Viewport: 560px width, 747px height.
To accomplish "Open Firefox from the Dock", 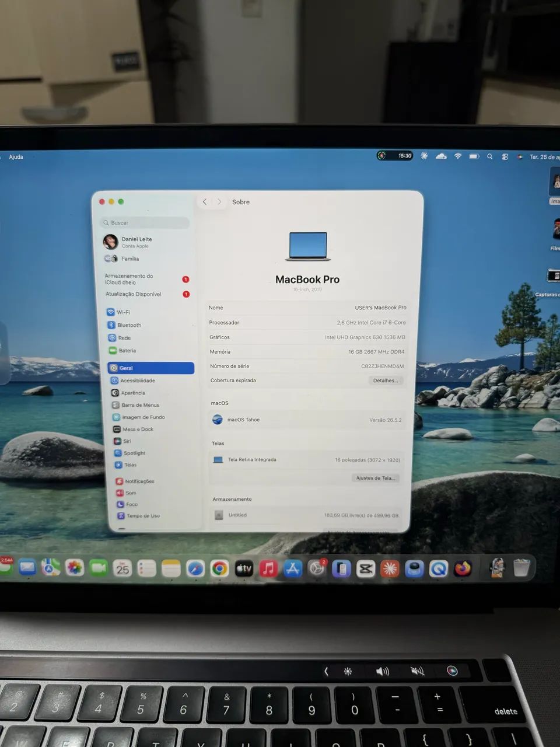I will (463, 568).
